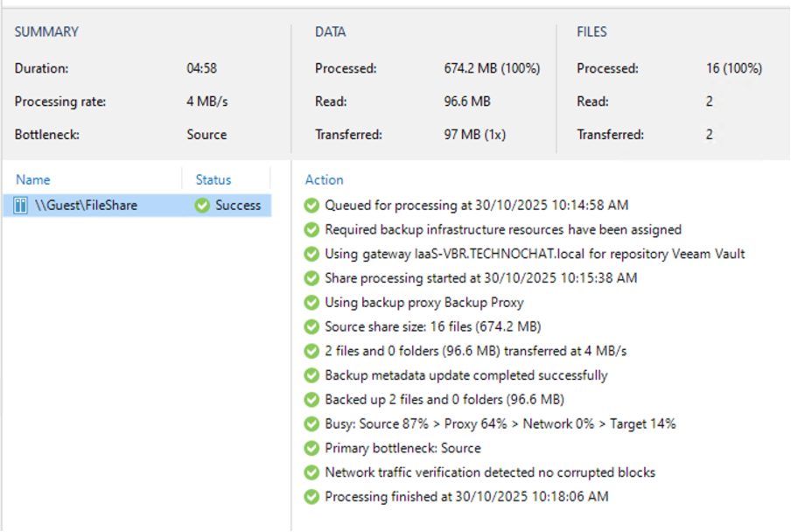Select the Busy: Source 87% log entry

500,423
